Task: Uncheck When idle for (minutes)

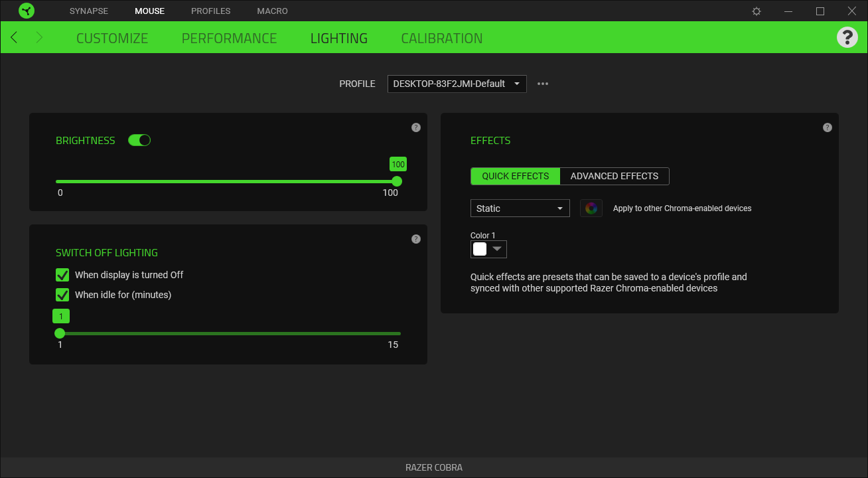Action: (x=62, y=295)
